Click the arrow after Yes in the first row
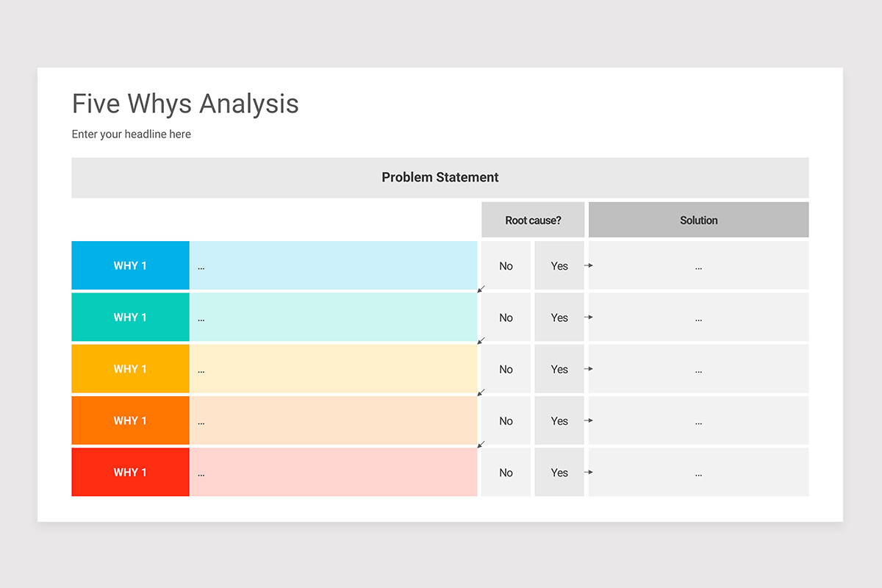882x588 pixels. (x=588, y=265)
